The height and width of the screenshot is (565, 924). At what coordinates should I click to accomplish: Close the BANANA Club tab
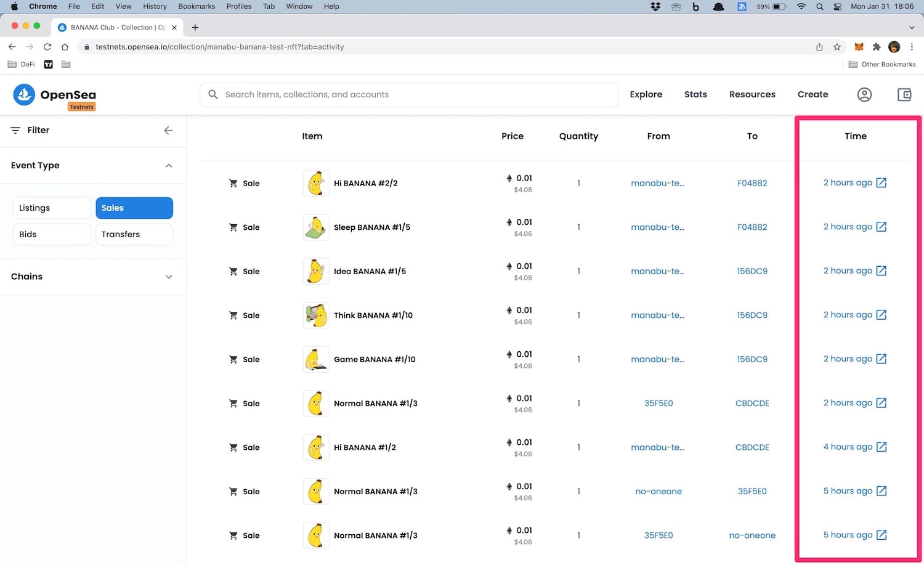pos(174,27)
